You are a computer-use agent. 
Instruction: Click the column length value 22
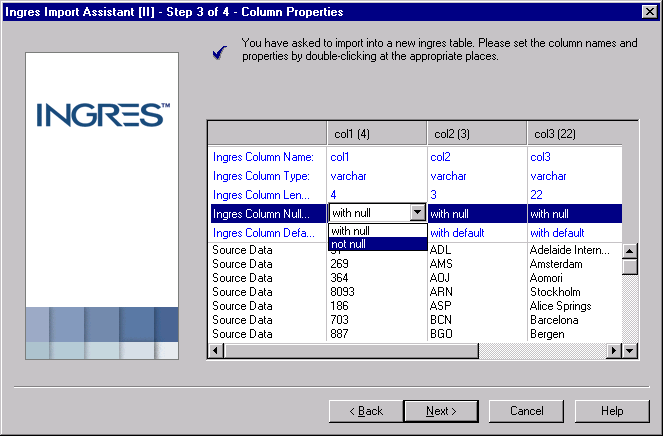coord(575,195)
